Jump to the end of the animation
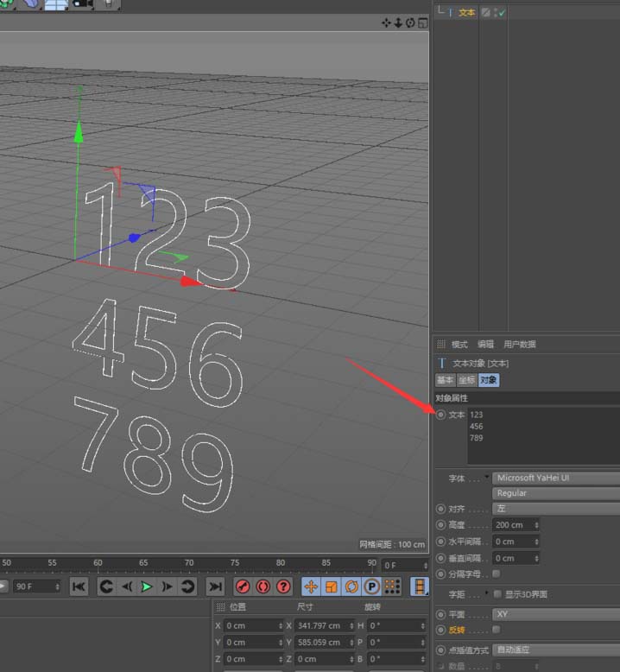This screenshot has height=672, width=620. tap(215, 586)
